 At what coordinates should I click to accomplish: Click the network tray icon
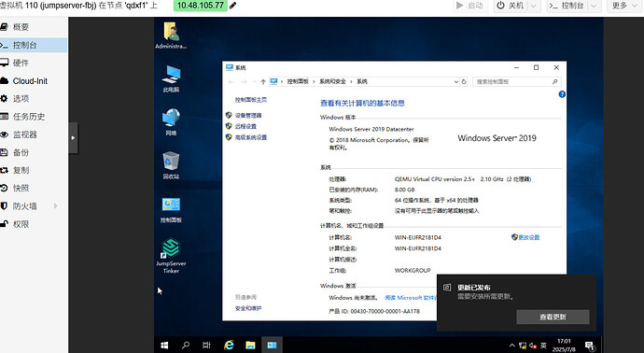point(523,346)
